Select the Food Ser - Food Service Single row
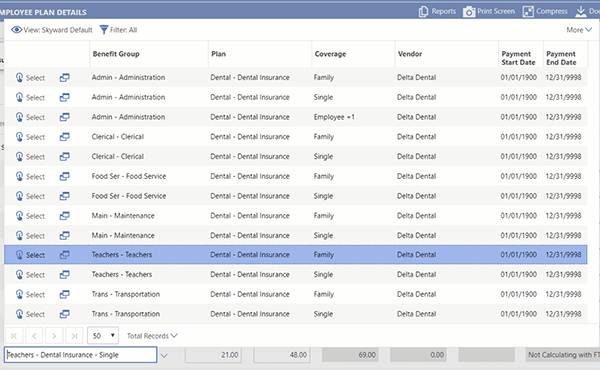 pos(296,196)
